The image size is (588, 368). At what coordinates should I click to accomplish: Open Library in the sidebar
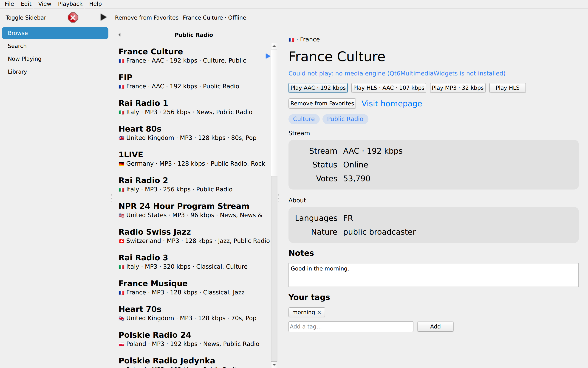pos(55,72)
